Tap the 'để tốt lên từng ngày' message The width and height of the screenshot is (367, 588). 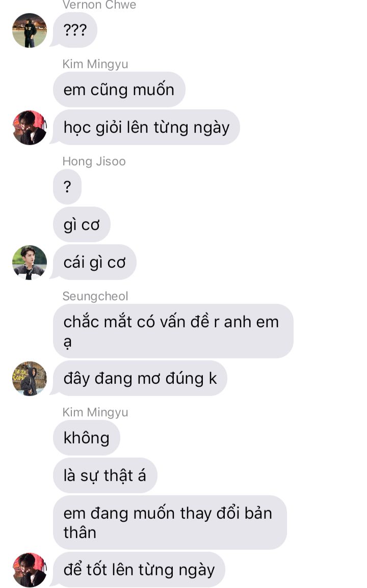coord(139,570)
